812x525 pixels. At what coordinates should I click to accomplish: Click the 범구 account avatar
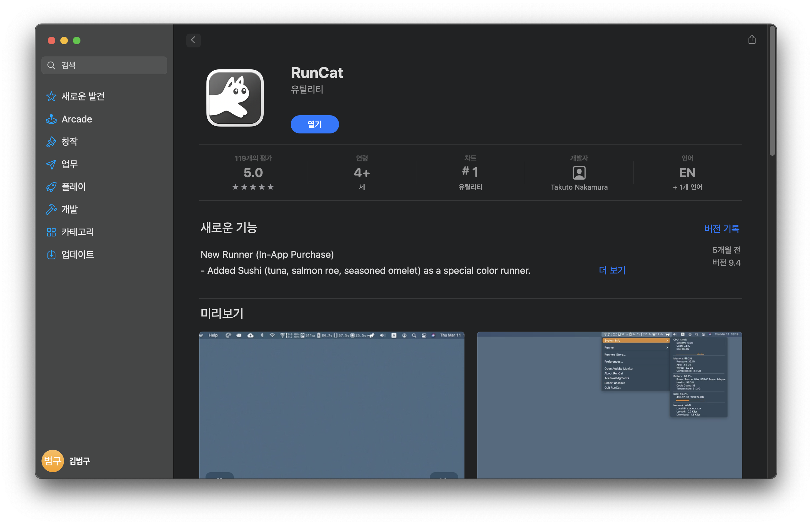click(x=53, y=461)
